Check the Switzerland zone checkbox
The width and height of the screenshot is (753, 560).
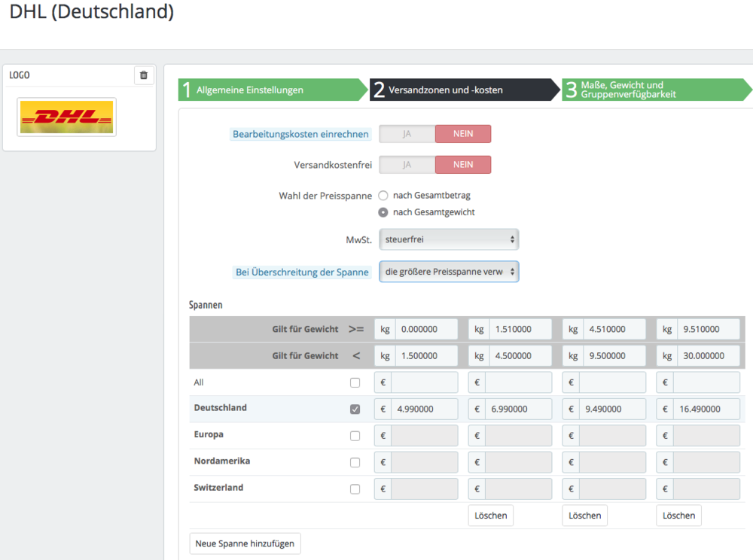(355, 489)
